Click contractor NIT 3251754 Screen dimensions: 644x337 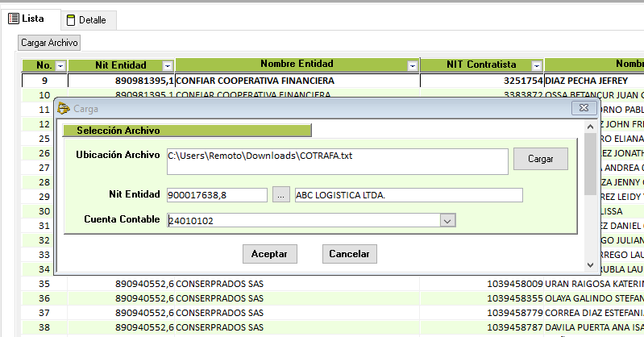click(523, 81)
